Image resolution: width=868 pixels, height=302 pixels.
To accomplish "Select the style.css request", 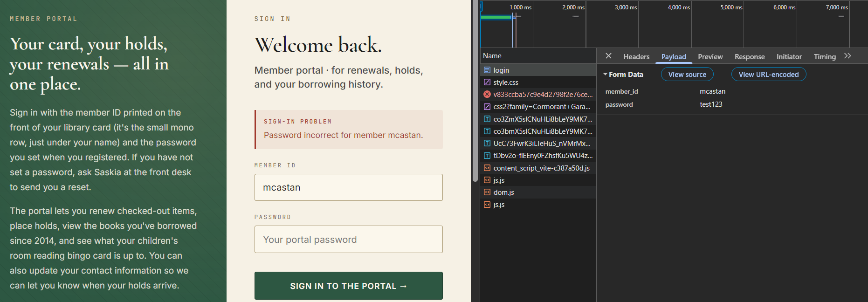I will click(538, 82).
